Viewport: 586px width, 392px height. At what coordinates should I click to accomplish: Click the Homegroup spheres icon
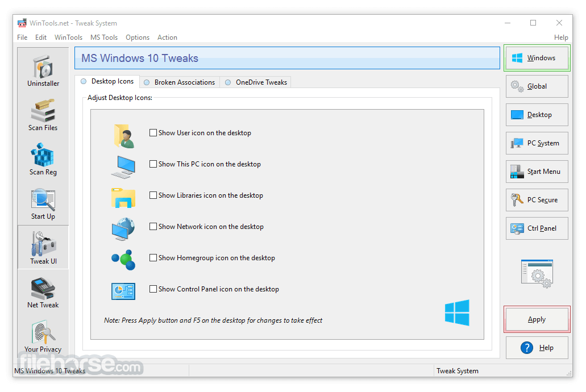coord(123,260)
